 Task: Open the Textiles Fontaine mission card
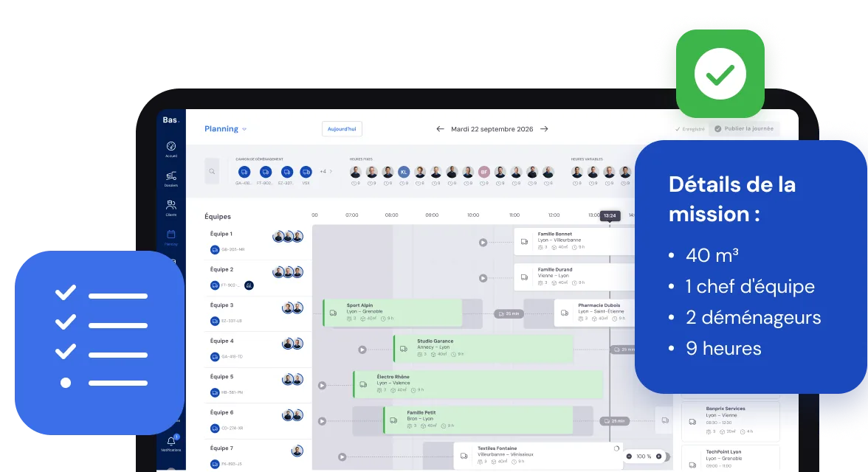click(538, 456)
